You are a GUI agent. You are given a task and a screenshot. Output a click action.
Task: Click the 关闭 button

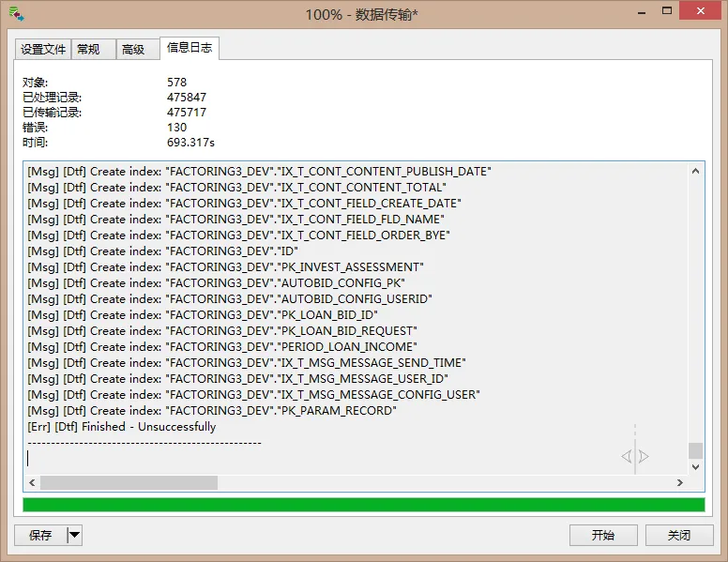[x=679, y=535]
